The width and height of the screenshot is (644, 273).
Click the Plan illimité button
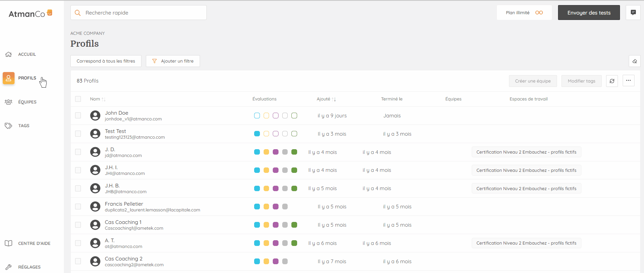point(524,13)
